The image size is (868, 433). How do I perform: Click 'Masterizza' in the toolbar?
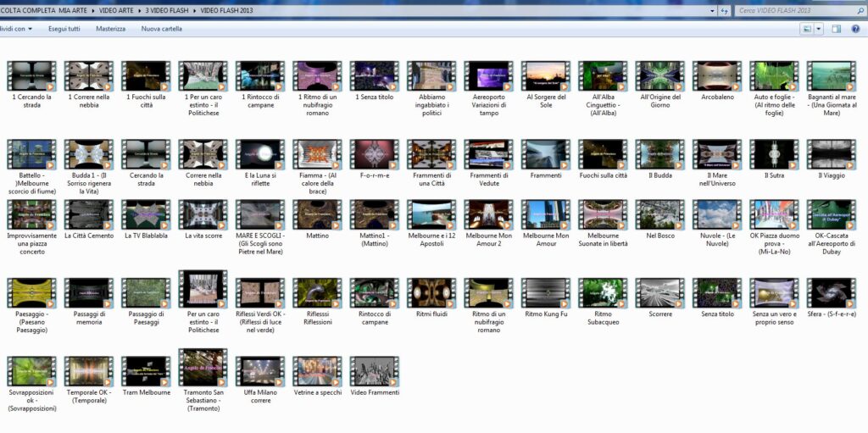click(110, 29)
